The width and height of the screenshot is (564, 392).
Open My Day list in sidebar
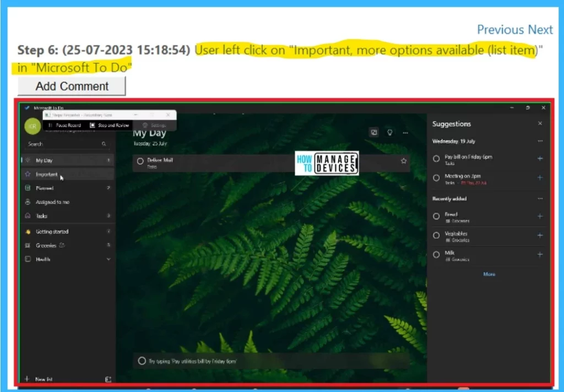click(67, 160)
